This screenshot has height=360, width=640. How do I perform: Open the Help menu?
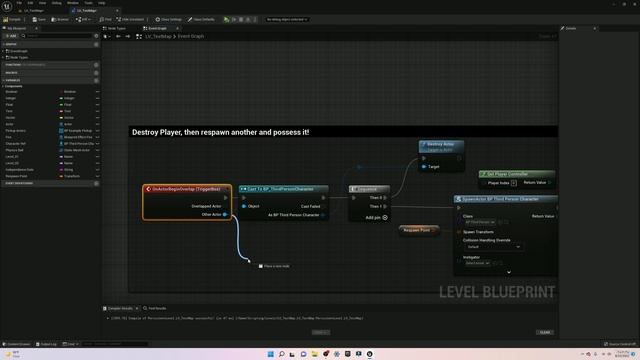pos(101,3)
